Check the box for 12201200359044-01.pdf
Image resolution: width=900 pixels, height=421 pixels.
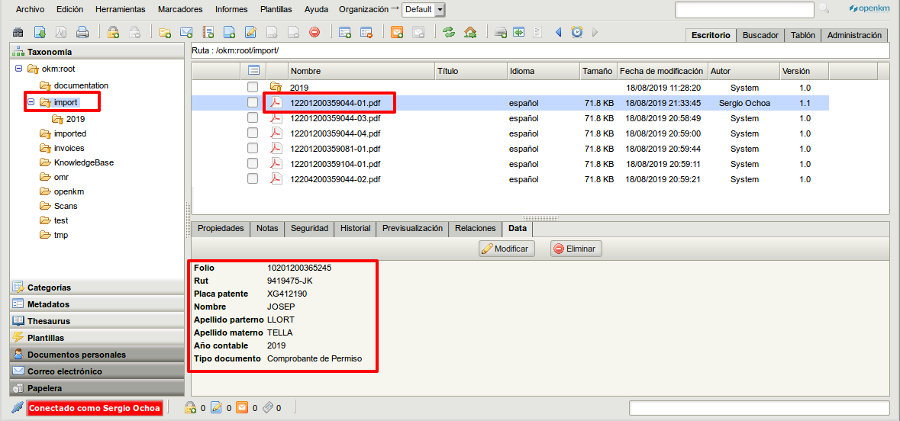[x=253, y=103]
